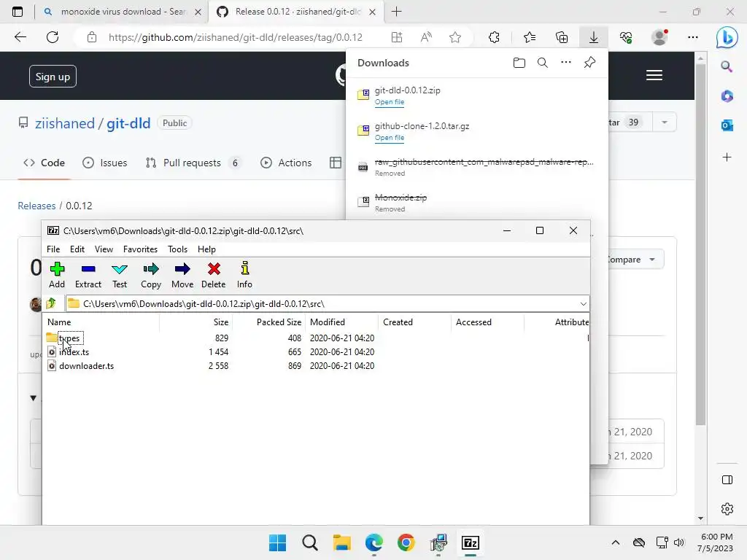747x560 pixels.
Task: Switch to the monoxide virus download tab
Action: coord(123,12)
